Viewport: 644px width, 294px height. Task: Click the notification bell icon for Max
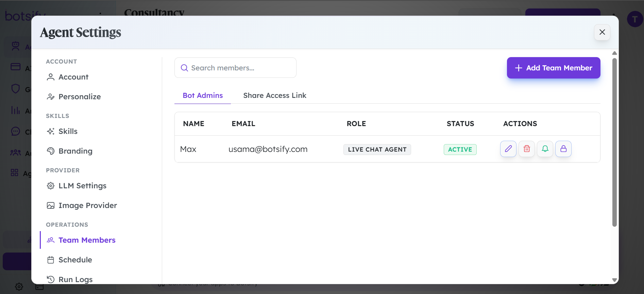pyautogui.click(x=545, y=149)
